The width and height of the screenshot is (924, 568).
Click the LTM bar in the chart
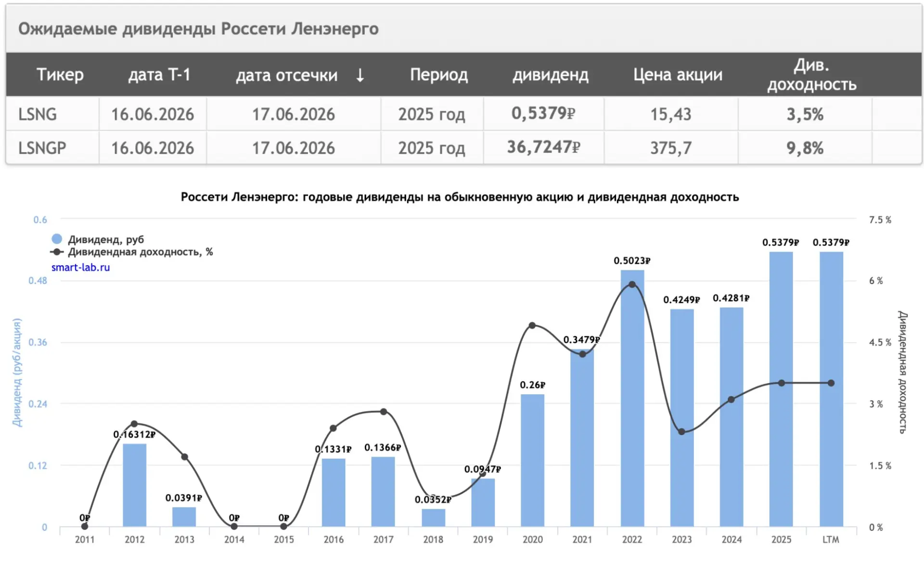coord(832,389)
